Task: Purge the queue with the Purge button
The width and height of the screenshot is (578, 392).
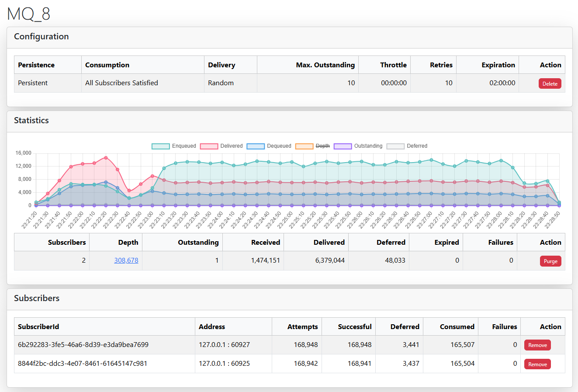Action: 550,261
